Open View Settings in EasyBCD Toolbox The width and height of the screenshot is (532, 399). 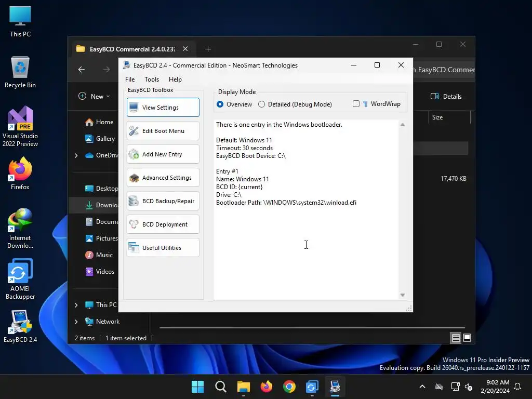[x=163, y=107]
